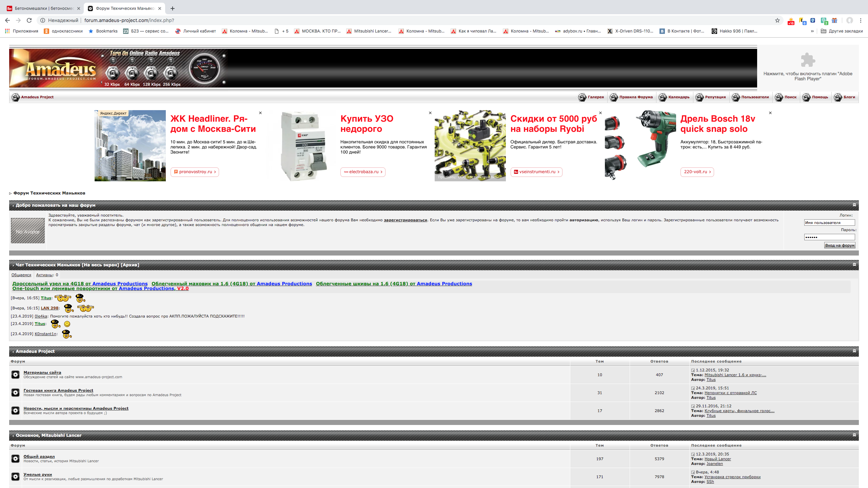Click the Amadeus forum logo banner
The height and width of the screenshot is (488, 868).
[x=56, y=68]
